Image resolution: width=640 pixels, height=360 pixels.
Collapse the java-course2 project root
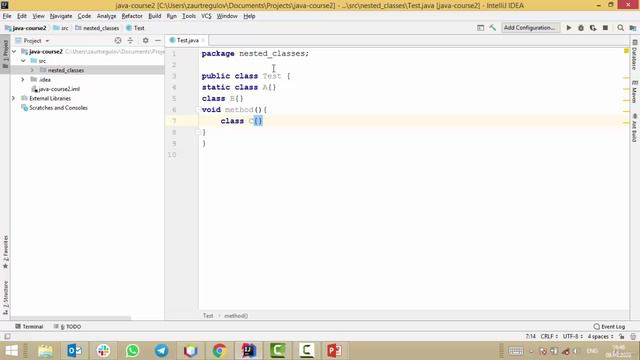pos(14,51)
